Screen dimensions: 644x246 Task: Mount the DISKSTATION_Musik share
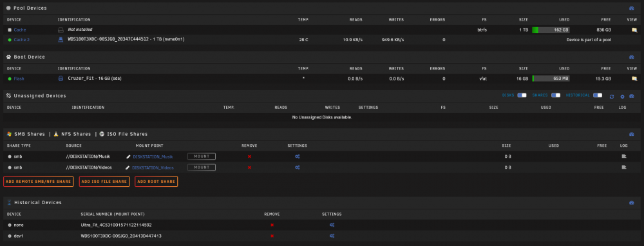click(201, 156)
